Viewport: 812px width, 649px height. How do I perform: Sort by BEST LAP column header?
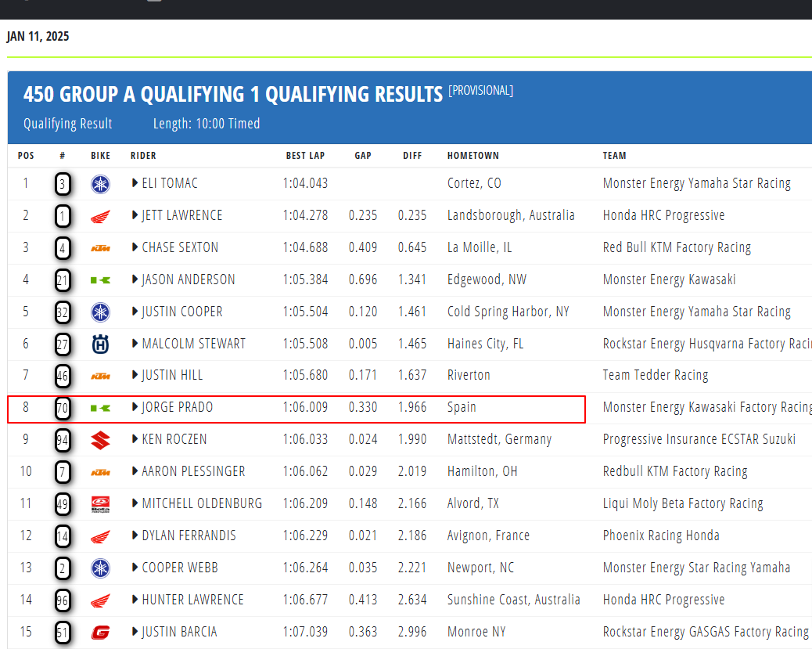click(305, 156)
